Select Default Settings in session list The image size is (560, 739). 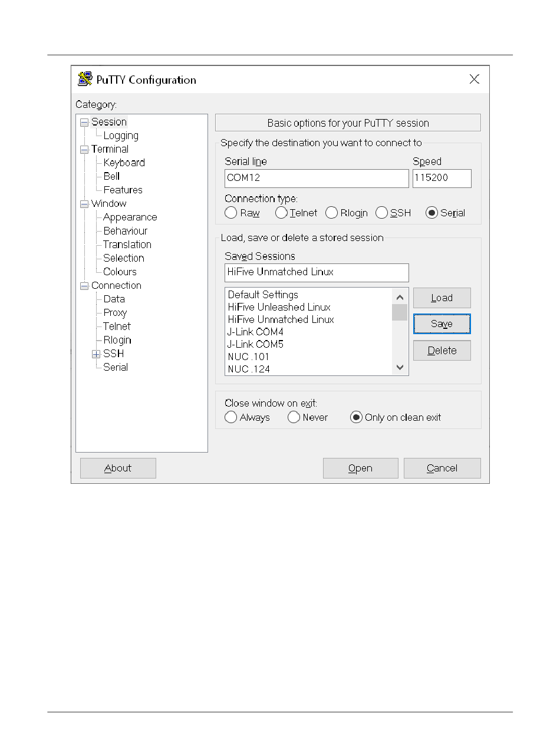263,295
